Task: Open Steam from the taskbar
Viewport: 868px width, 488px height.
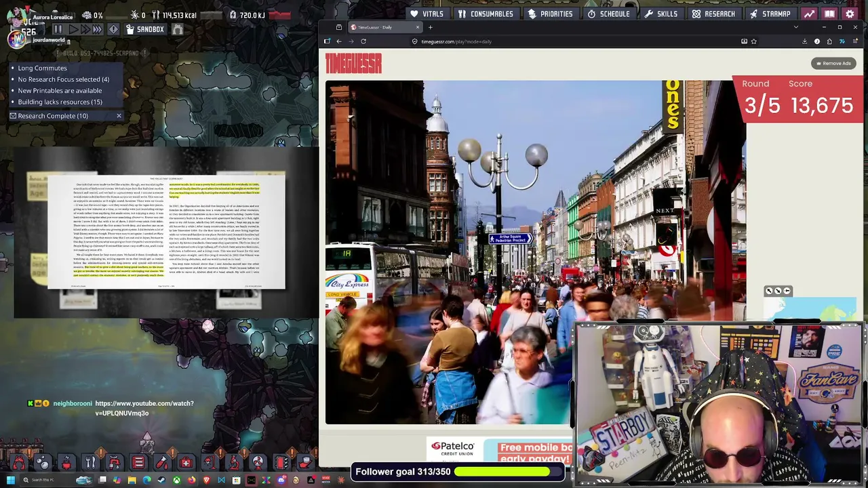Action: tap(161, 480)
